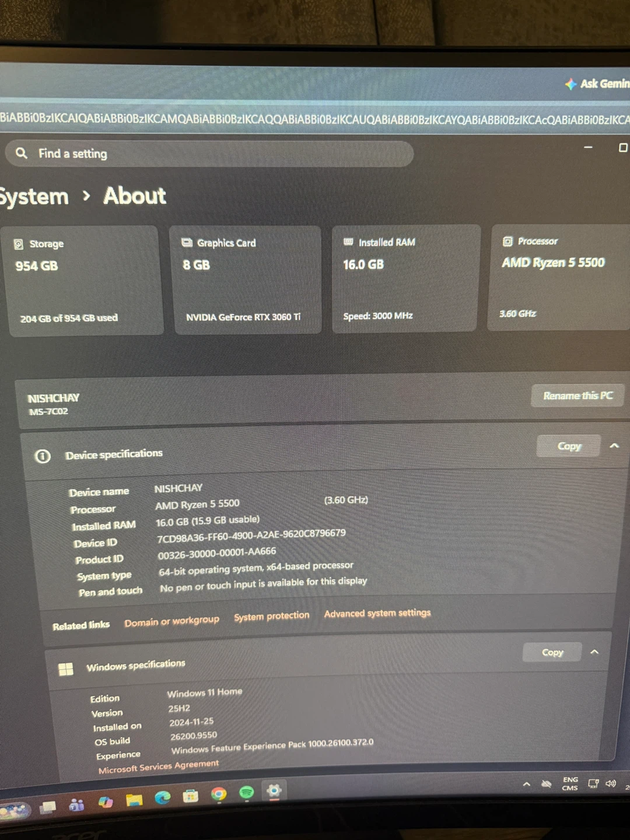Image resolution: width=630 pixels, height=840 pixels.
Task: Go back to System in the breadcrumb
Action: 34,197
